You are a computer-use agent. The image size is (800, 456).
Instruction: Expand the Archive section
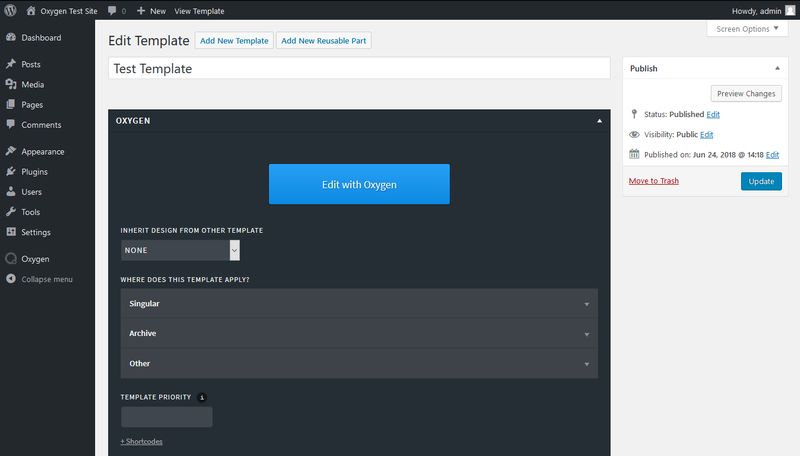pos(359,333)
